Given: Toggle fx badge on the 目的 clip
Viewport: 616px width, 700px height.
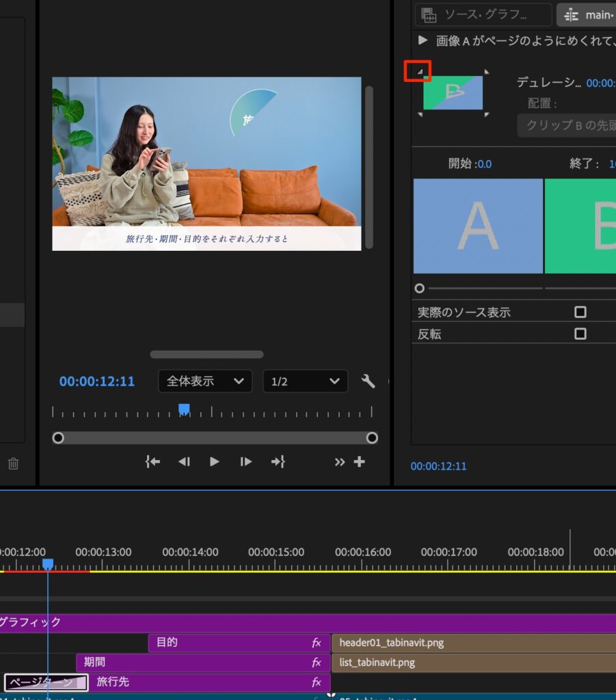Looking at the screenshot, I should (317, 643).
